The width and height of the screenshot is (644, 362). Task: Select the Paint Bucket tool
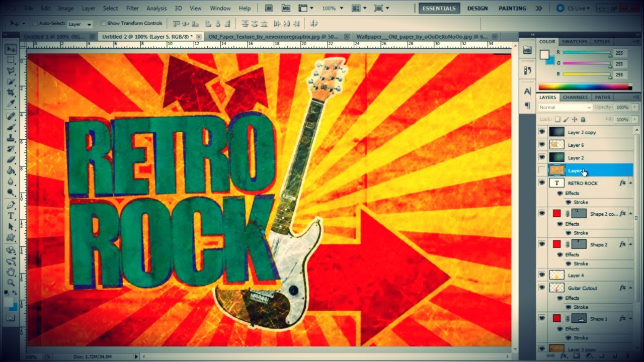11,171
